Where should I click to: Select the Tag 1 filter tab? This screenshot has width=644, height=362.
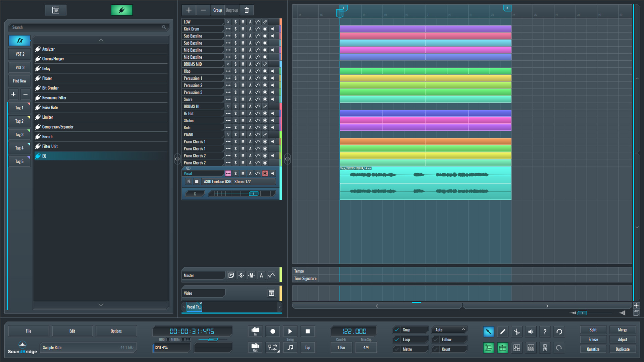(19, 108)
